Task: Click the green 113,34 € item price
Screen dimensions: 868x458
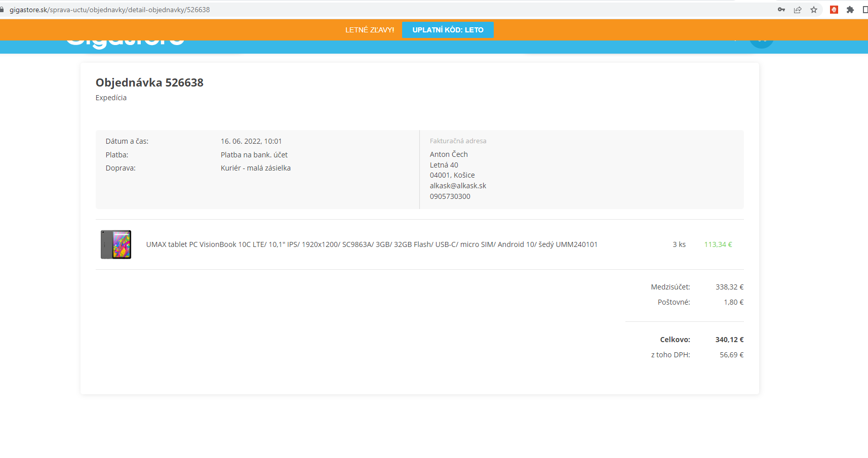Action: pos(718,244)
